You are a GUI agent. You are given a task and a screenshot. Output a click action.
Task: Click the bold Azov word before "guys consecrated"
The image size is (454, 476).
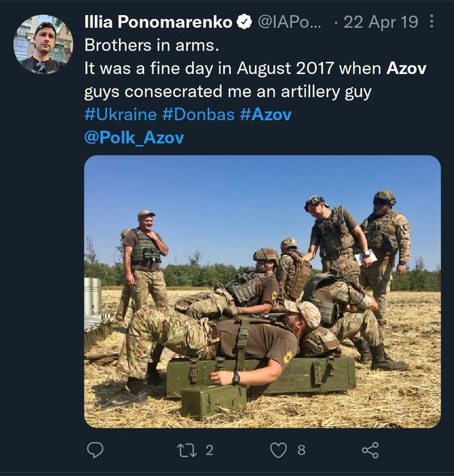[406, 69]
